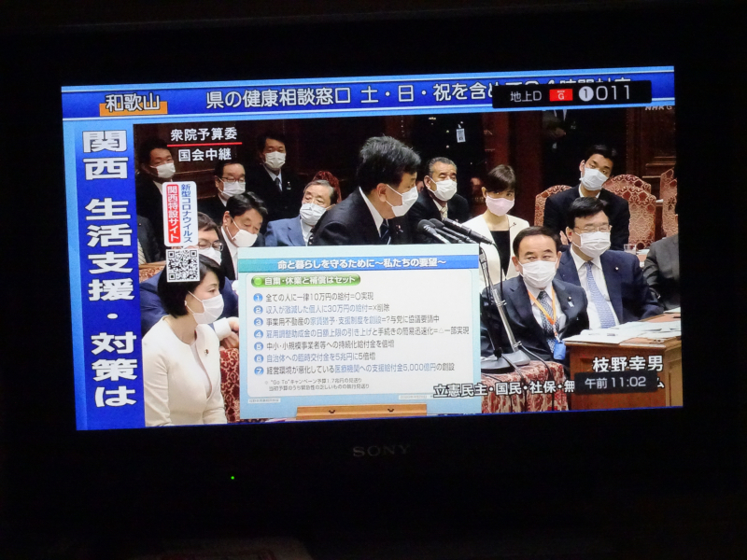This screenshot has width=747, height=560.
Task: Click the ticker text 県の健康相談窓口
Action: point(278,97)
